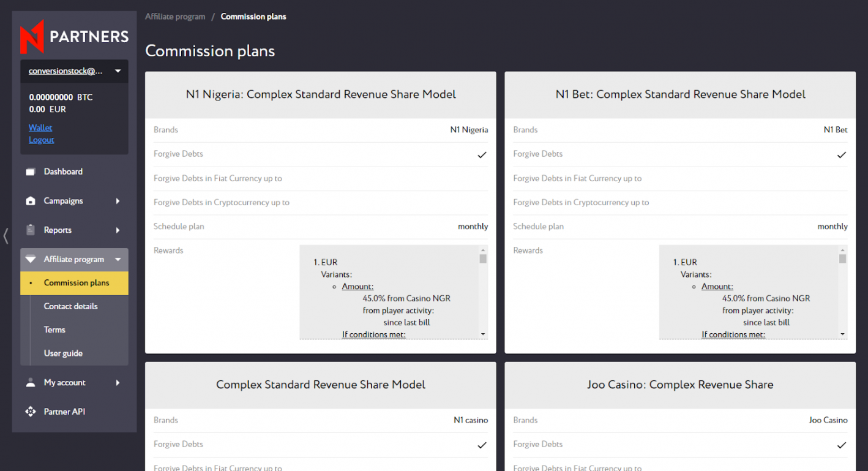868x471 pixels.
Task: Click scroll-down arrow in N1 Bet rewards box
Action: pos(843,334)
